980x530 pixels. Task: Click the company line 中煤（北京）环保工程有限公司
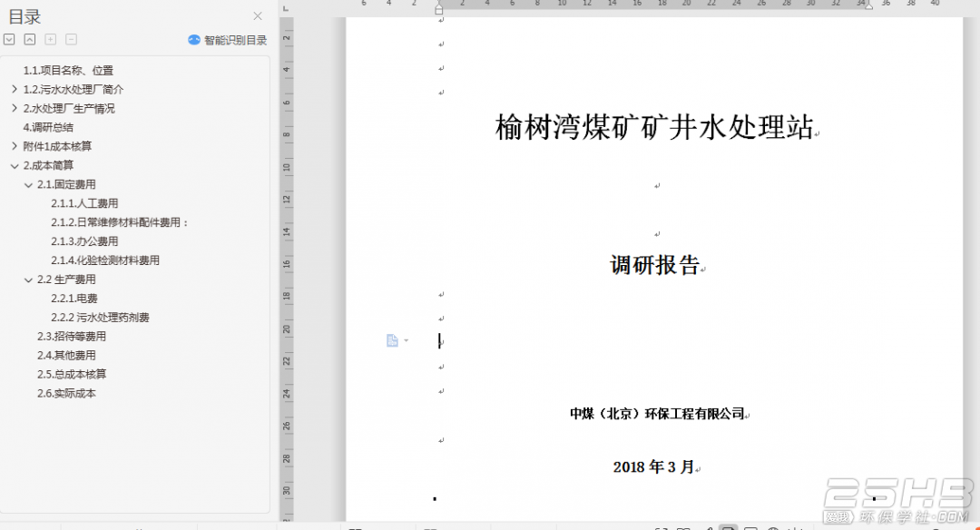coord(658,414)
